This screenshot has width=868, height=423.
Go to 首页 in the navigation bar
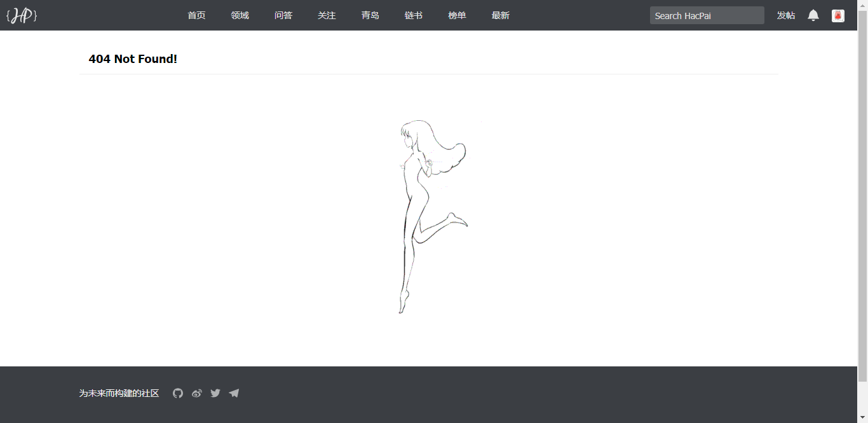[196, 15]
